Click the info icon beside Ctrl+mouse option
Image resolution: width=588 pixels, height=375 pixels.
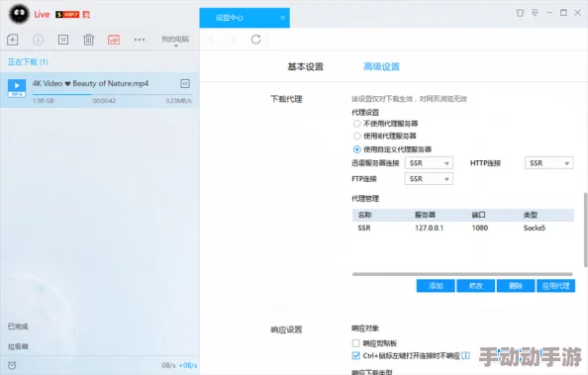coord(465,355)
